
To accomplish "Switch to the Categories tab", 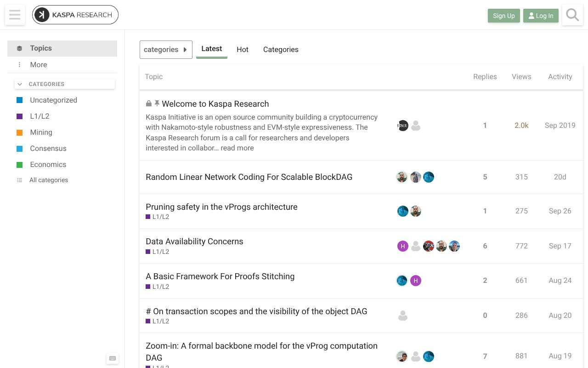I will (x=281, y=50).
